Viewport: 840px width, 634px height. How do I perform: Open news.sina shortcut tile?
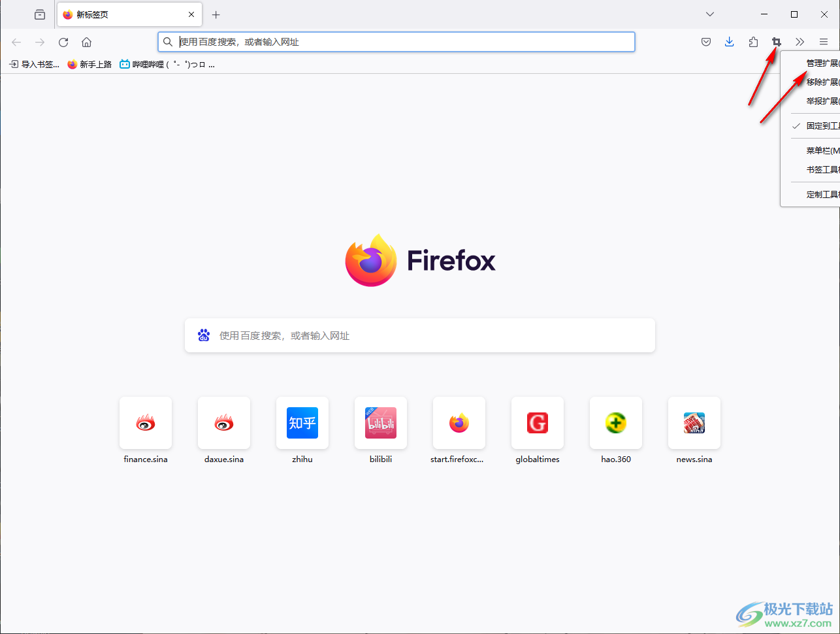click(694, 423)
